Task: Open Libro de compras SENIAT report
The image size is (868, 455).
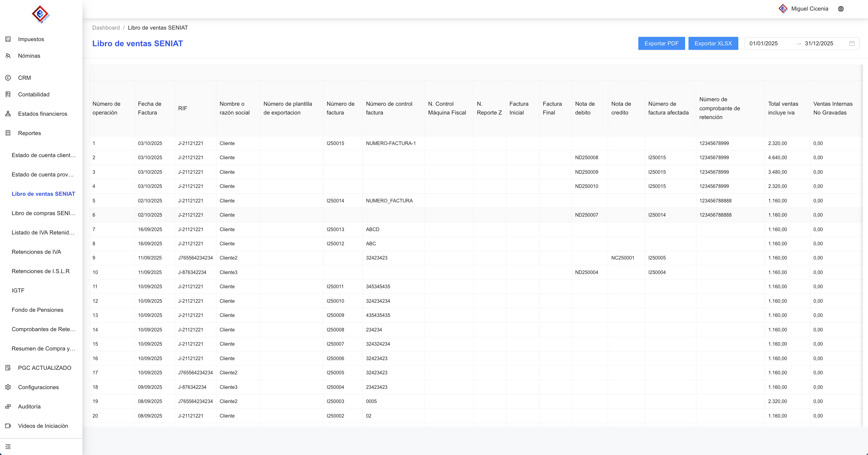Action: tap(44, 213)
